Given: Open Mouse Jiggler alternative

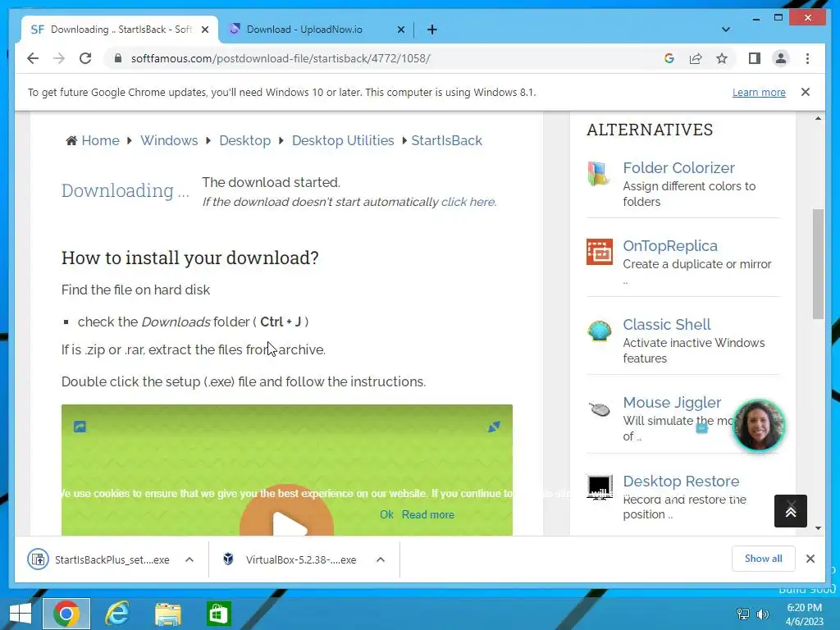Looking at the screenshot, I should [x=672, y=402].
